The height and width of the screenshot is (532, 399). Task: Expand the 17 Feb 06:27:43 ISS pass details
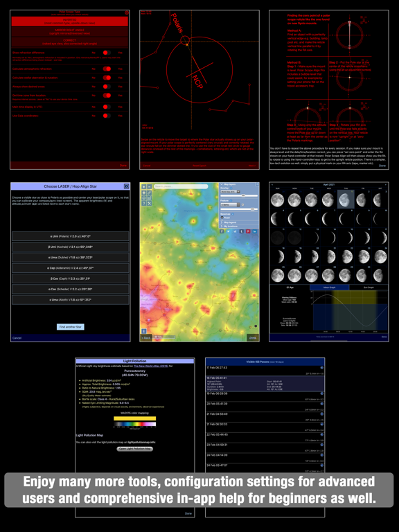(322, 368)
